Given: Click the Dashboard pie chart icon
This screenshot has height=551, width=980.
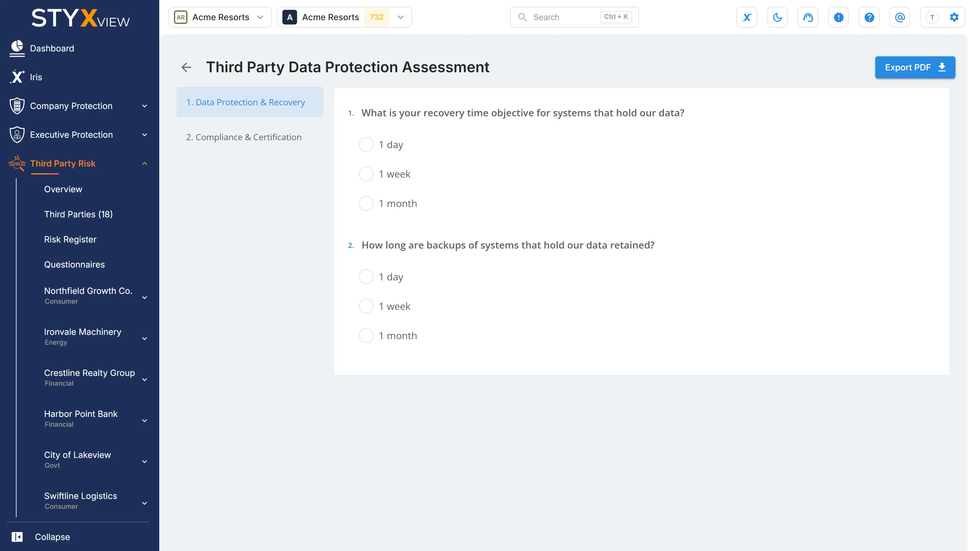Looking at the screenshot, I should click(17, 48).
